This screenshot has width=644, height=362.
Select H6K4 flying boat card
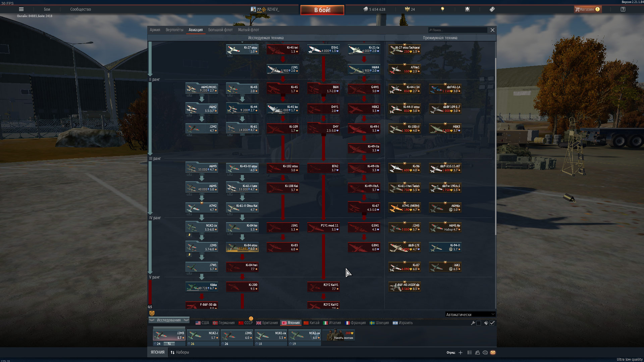coord(364,69)
